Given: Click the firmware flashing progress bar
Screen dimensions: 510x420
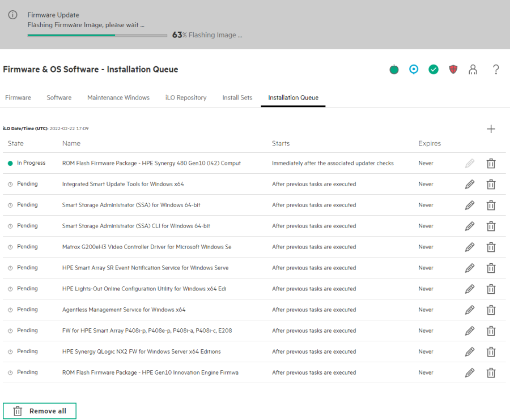Looking at the screenshot, I should 97,35.
